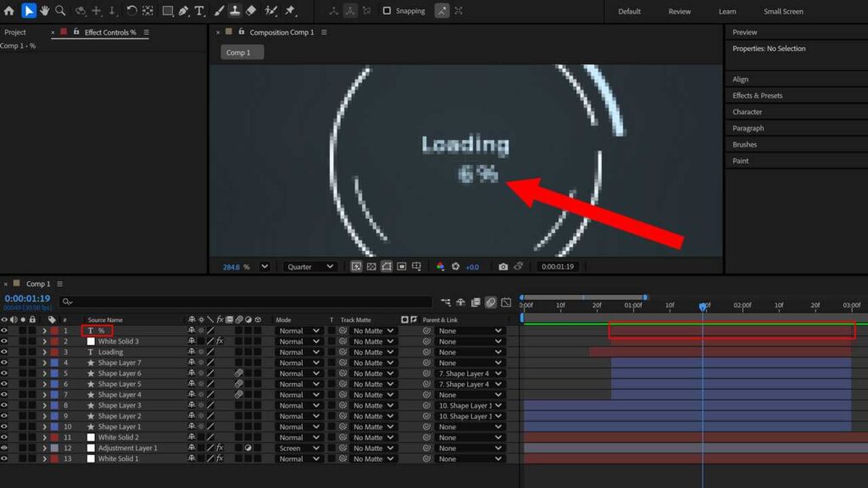Open the Brushes panel
Image resolution: width=868 pixels, height=488 pixels.
coord(744,144)
